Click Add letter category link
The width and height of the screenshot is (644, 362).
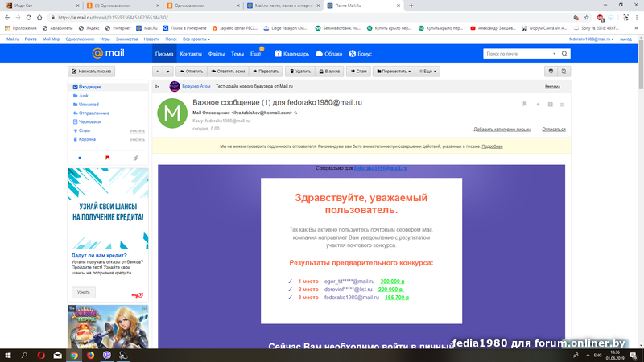click(x=502, y=130)
